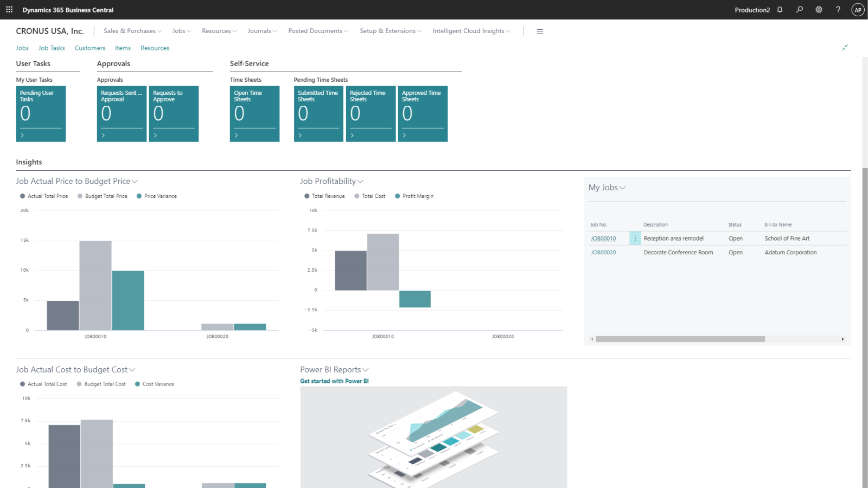Viewport: 868px width, 488px height.
Task: Open the Setup & Extensions menu
Action: coord(390,31)
